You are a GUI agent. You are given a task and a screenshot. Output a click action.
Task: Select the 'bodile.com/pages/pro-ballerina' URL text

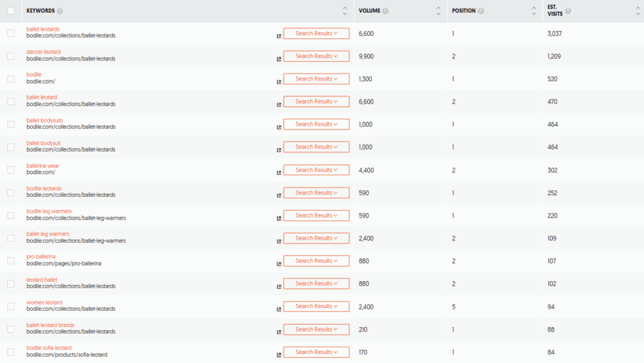tap(64, 264)
